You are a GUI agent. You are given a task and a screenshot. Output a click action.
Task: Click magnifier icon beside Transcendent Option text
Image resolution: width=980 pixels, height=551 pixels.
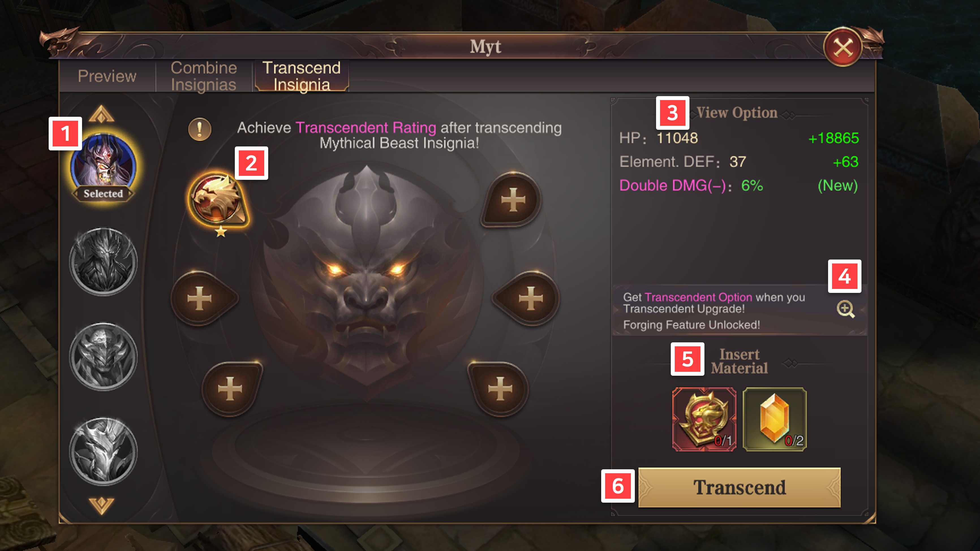pos(846,309)
